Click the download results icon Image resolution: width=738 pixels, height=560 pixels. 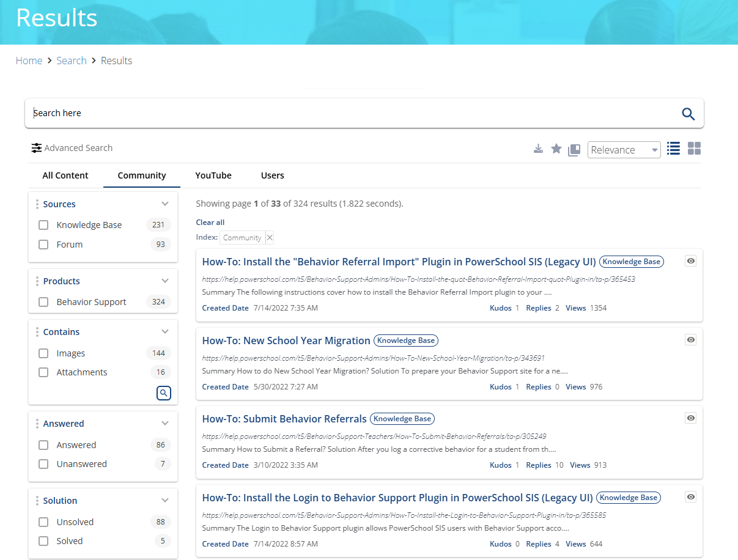(x=538, y=148)
